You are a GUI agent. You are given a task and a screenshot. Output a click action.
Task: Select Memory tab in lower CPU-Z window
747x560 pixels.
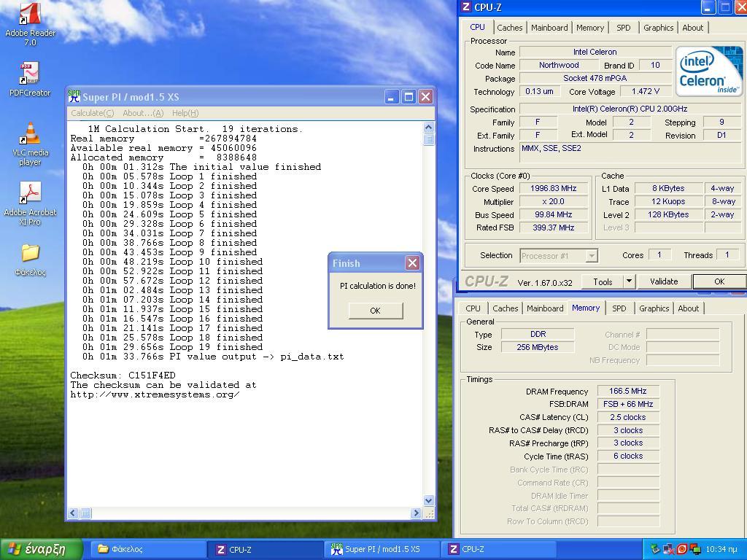[586, 308]
